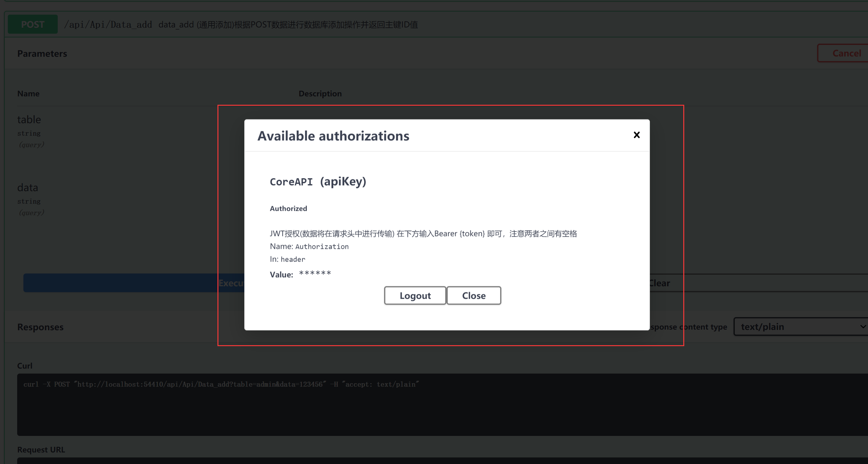Click the 'Request URL' label
The width and height of the screenshot is (868, 464).
[41, 450]
